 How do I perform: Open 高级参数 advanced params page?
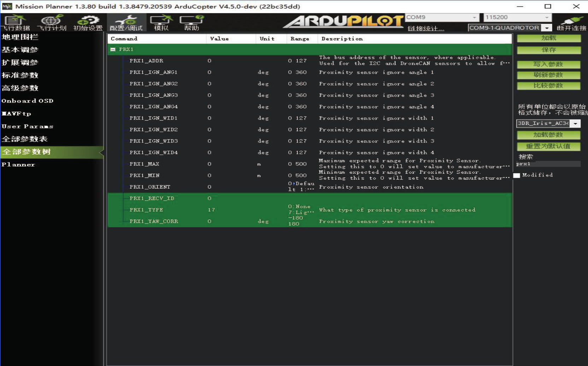click(20, 88)
